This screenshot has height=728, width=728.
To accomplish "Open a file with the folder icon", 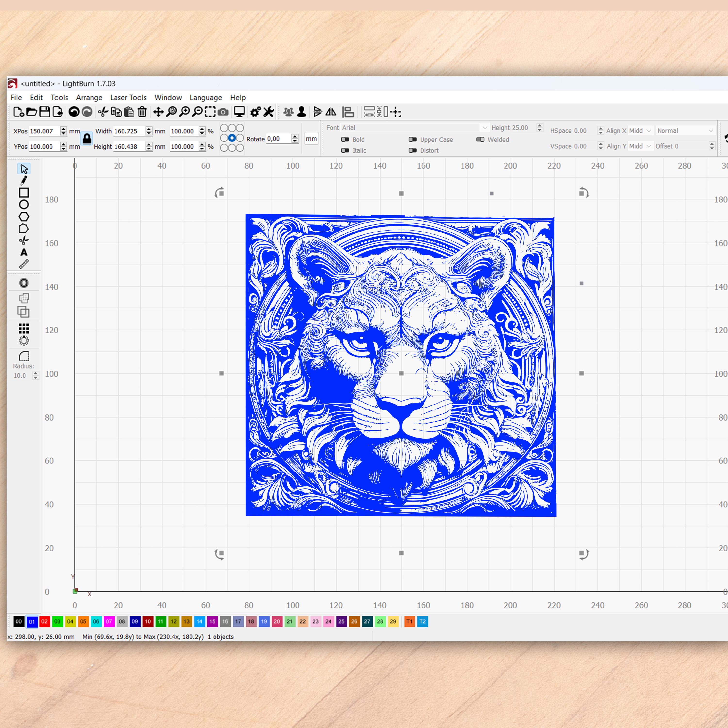I will pos(32,112).
